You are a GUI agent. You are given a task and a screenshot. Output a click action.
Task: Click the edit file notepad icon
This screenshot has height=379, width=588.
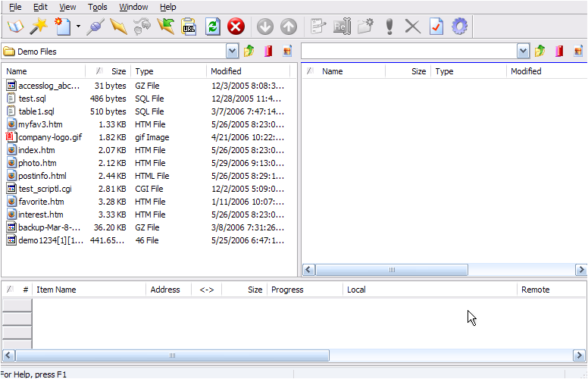pyautogui.click(x=318, y=27)
